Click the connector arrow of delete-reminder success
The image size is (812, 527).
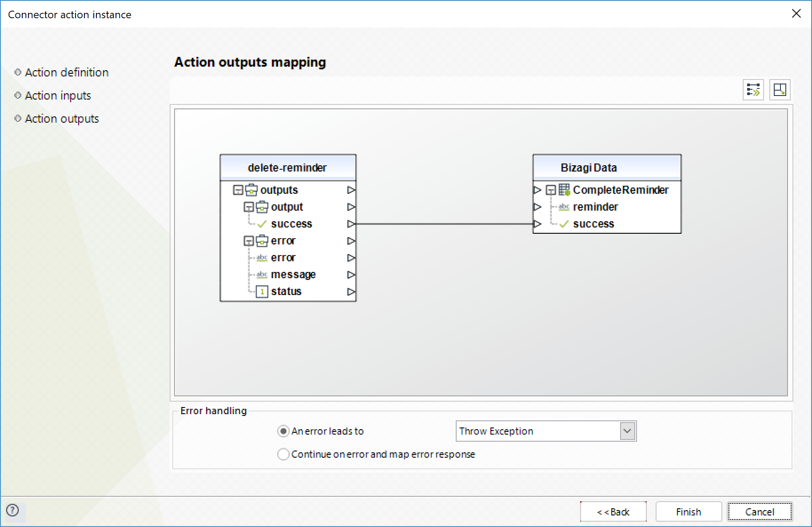(351, 224)
